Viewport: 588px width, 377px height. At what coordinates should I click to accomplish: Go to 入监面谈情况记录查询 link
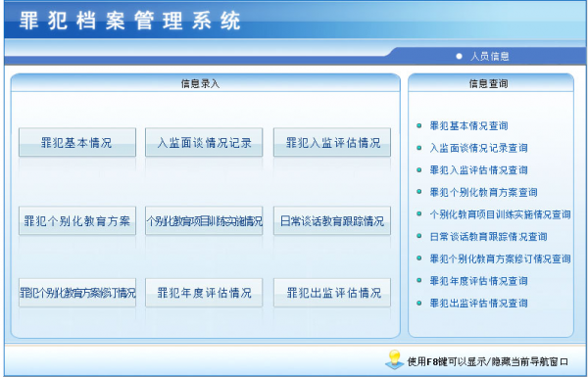[478, 148]
